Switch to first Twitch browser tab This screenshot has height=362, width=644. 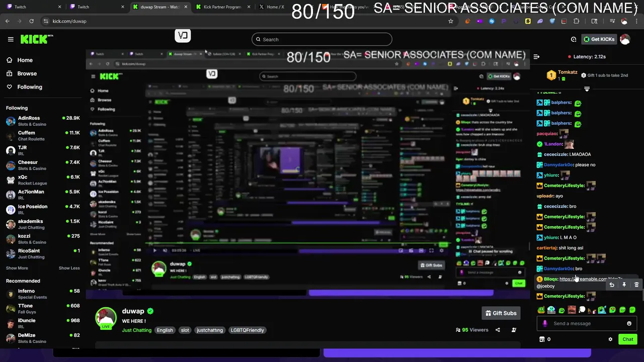(x=33, y=7)
